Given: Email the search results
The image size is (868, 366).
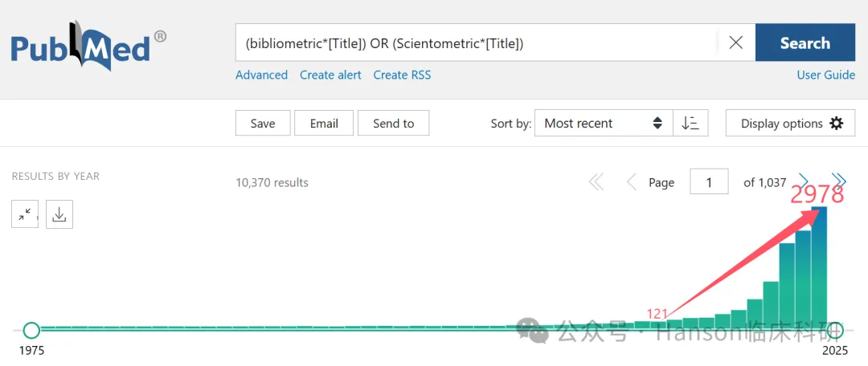Looking at the screenshot, I should tap(324, 124).
